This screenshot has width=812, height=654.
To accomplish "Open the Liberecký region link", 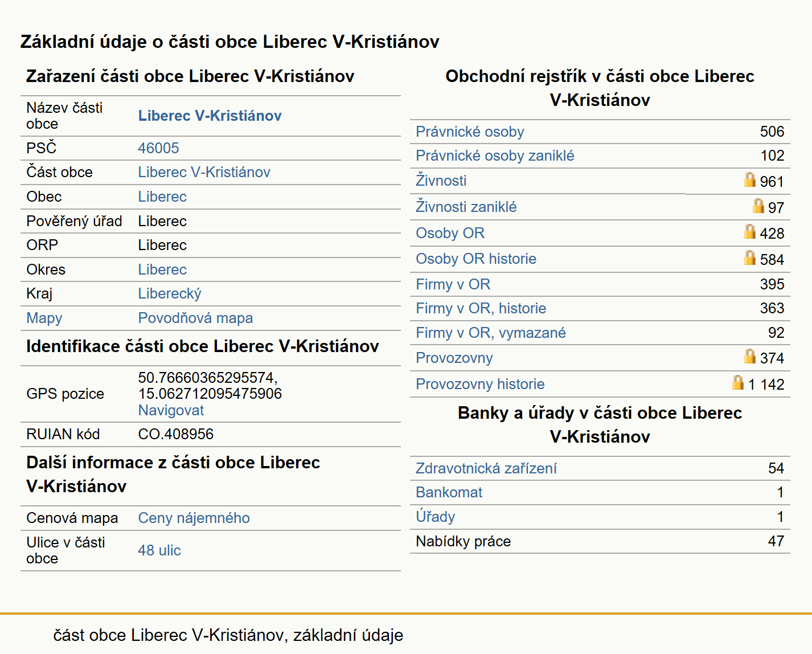I will (x=170, y=293).
